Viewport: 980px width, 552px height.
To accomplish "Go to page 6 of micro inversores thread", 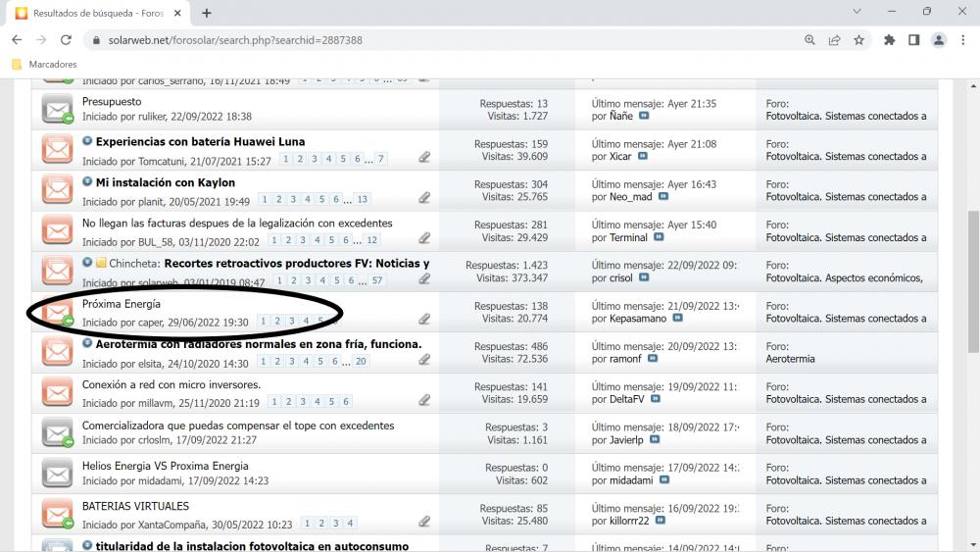I will [346, 401].
